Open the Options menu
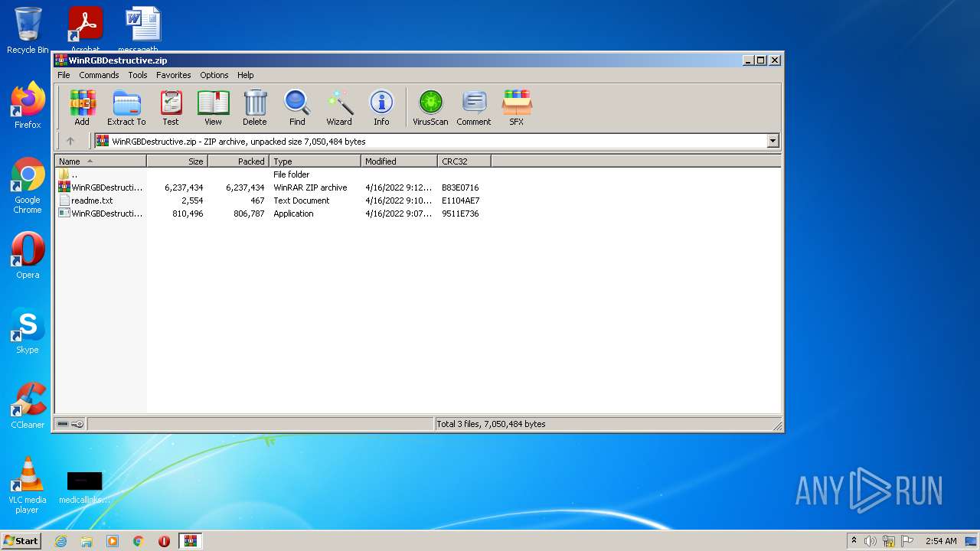 214,75
